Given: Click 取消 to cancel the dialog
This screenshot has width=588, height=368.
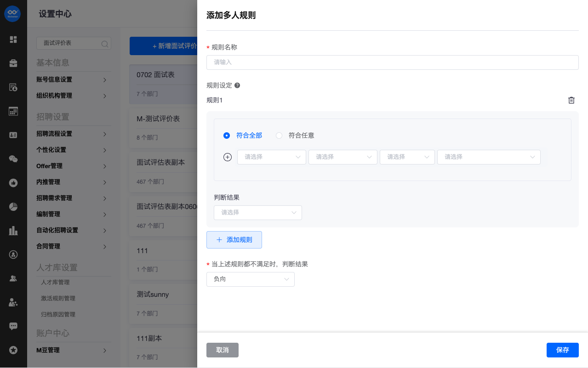Looking at the screenshot, I should click(x=223, y=350).
